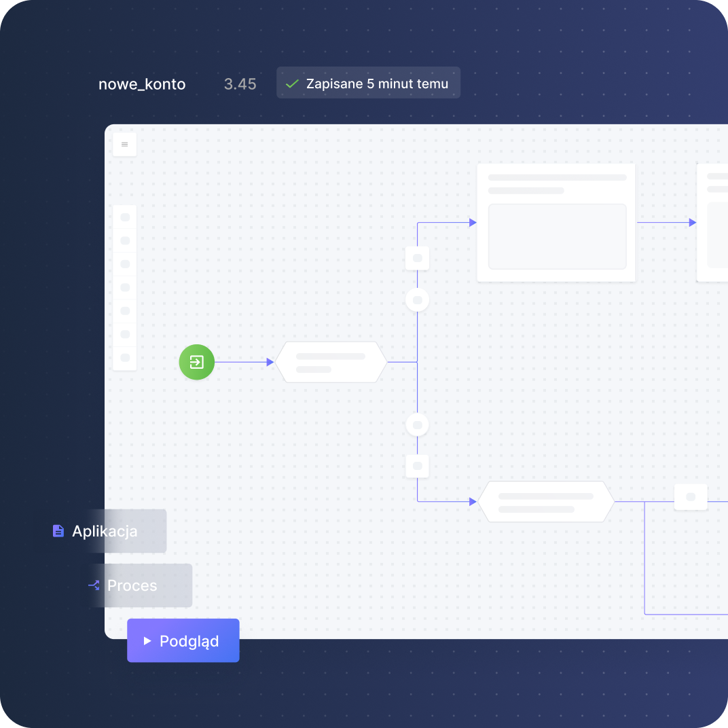Open the Podgląd preview button

183,640
